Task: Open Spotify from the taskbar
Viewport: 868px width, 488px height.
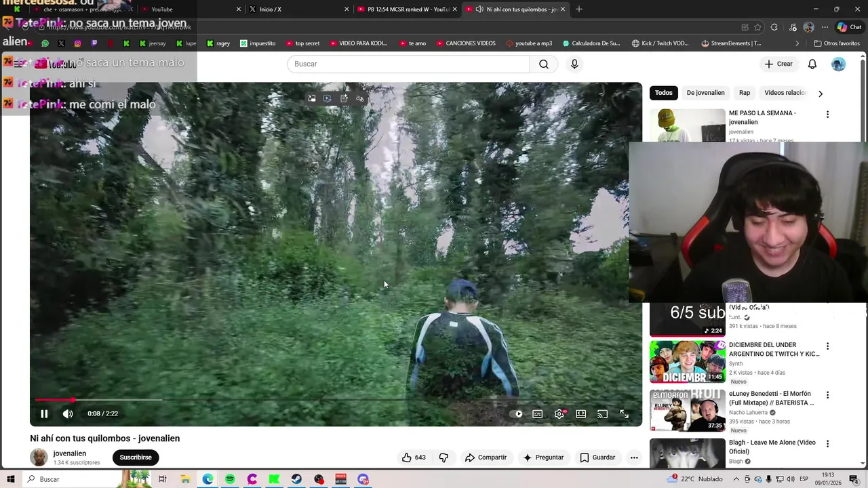Action: click(x=230, y=479)
